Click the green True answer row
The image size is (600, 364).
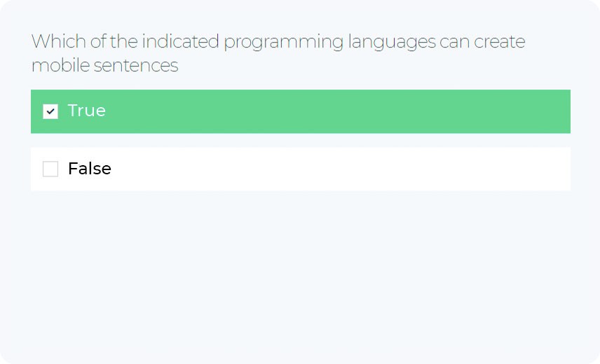pos(300,111)
